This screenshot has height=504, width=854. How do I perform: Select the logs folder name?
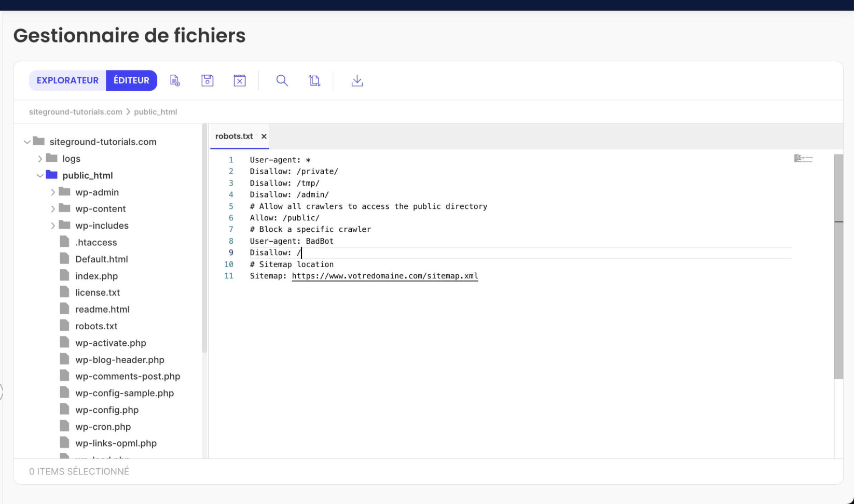pyautogui.click(x=71, y=159)
